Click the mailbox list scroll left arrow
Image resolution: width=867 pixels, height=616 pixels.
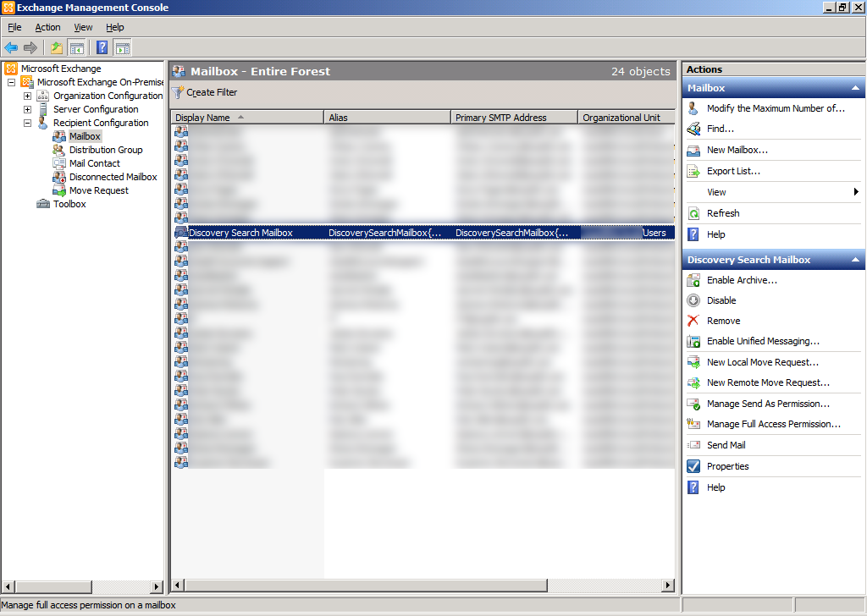[x=178, y=585]
